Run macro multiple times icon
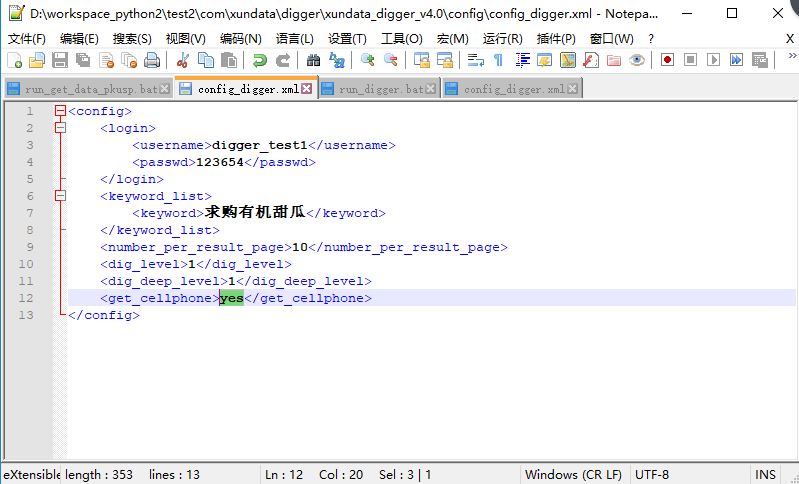 pos(736,60)
